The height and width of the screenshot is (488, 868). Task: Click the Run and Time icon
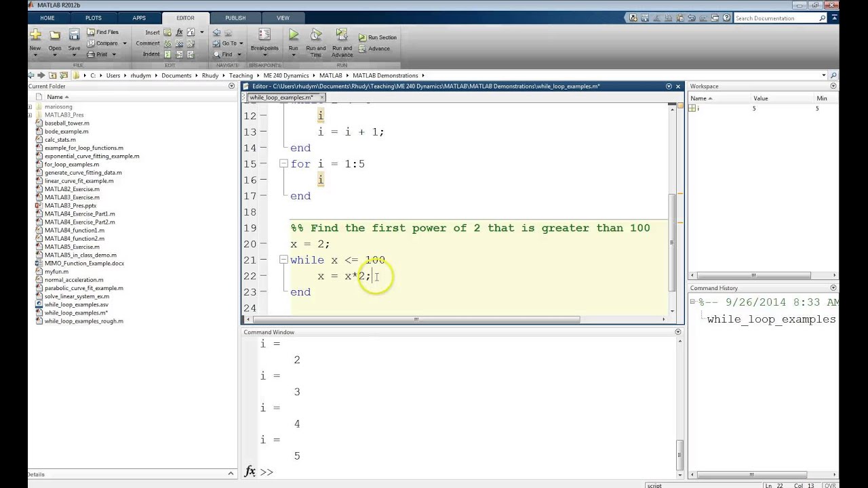click(x=315, y=35)
